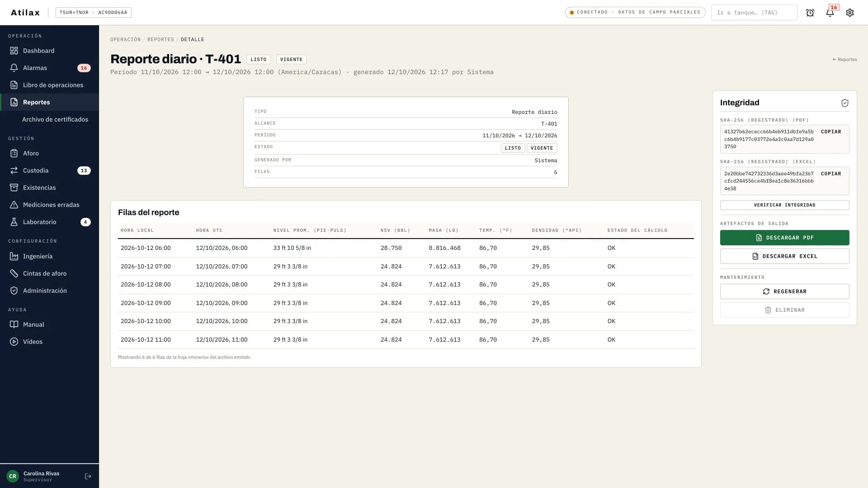Click the NSV (BBL) column header
The width and height of the screenshot is (868, 488).
pyautogui.click(x=395, y=230)
